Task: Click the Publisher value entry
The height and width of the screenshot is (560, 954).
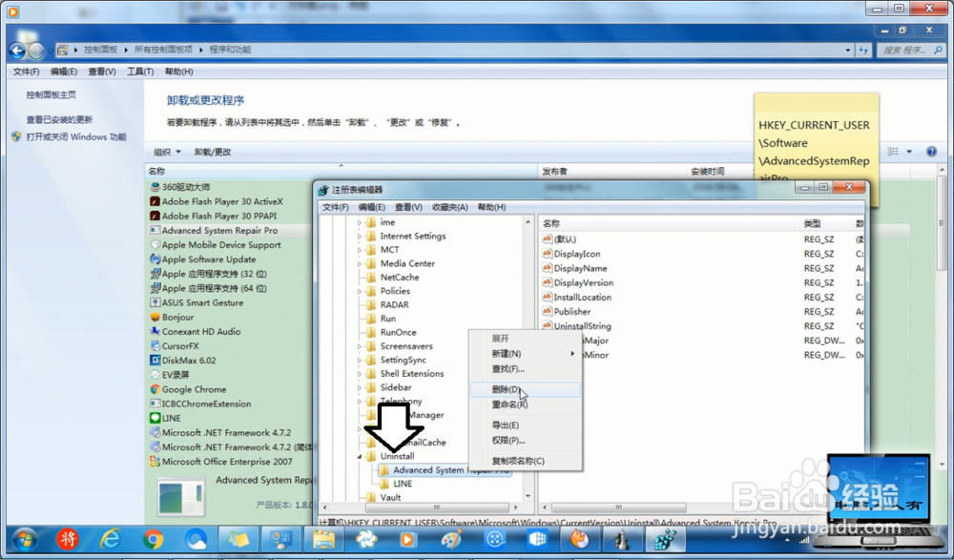Action: (571, 312)
